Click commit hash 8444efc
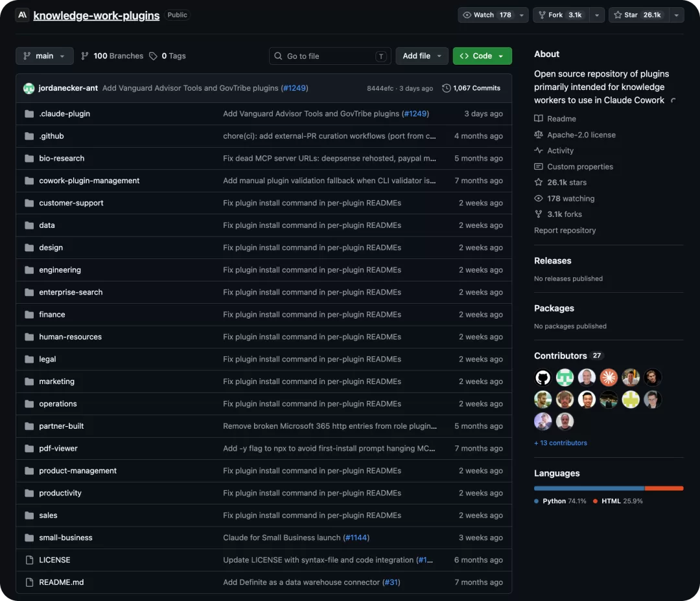This screenshot has height=601, width=700. [x=380, y=88]
